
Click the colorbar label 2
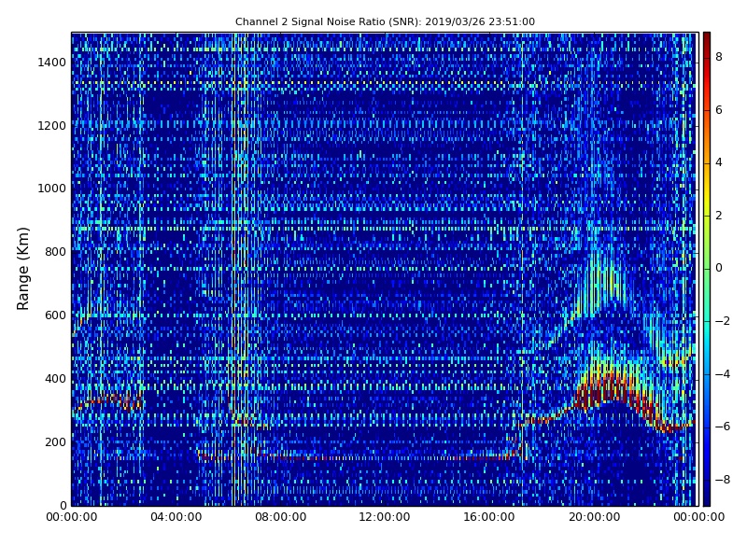(719, 216)
